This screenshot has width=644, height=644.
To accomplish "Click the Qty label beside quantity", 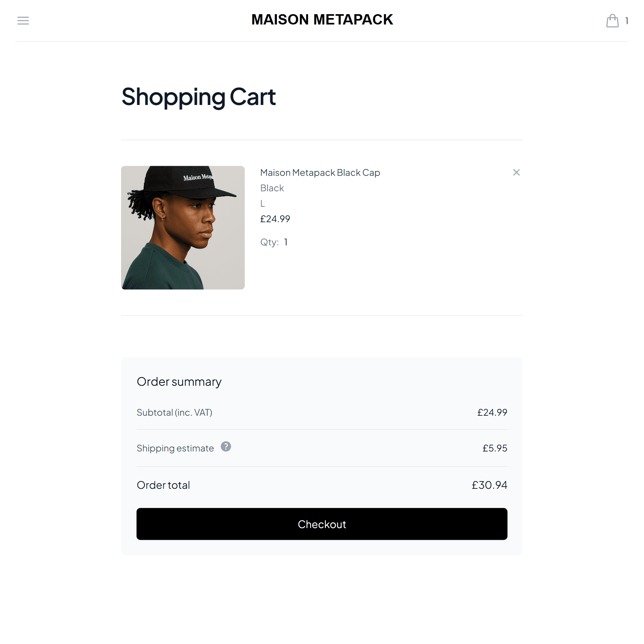I will pos(269,242).
